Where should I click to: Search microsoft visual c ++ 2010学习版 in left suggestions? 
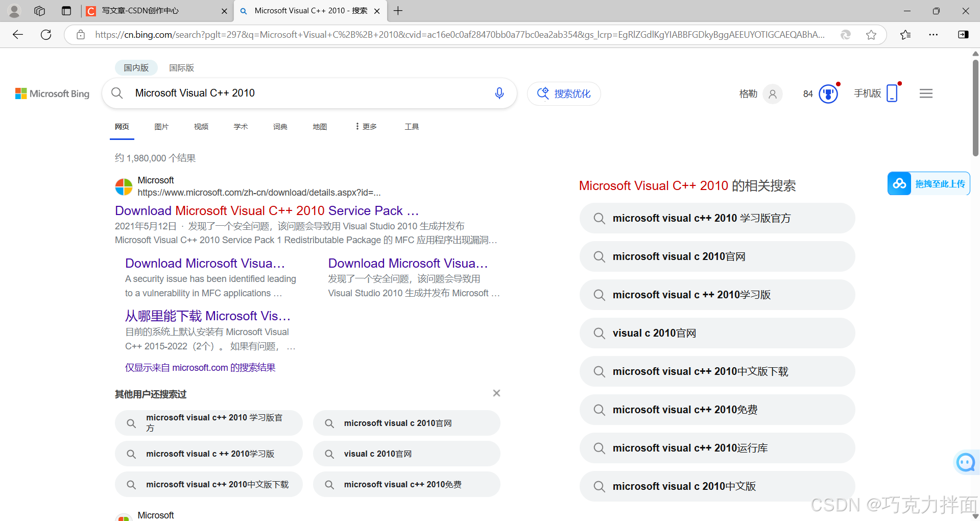pyautogui.click(x=209, y=454)
